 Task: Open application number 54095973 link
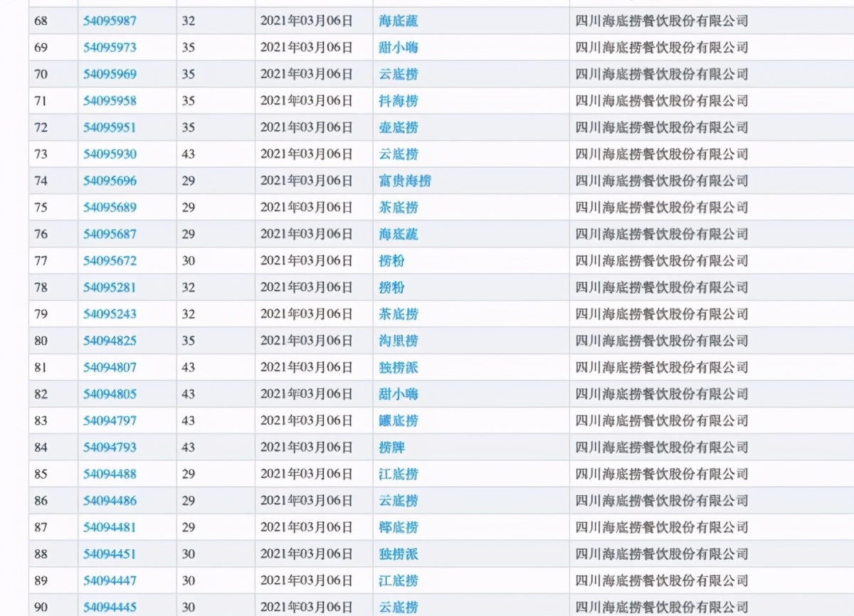point(110,48)
